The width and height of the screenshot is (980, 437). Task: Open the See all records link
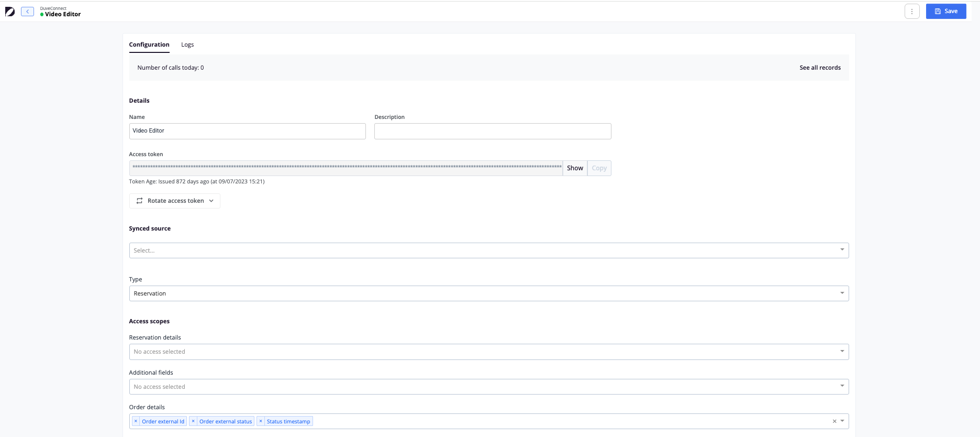pyautogui.click(x=820, y=68)
